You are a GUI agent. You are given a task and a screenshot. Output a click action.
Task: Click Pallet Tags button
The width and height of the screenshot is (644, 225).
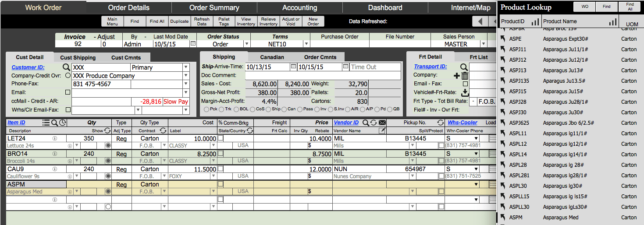(x=224, y=21)
